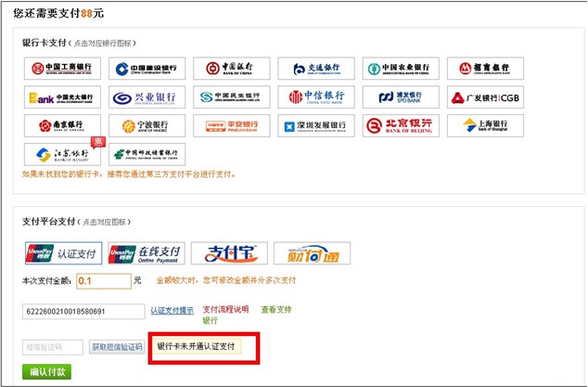Switch to UnionPay 在线支付 online payment
This screenshot has width=588, height=387.
click(x=146, y=253)
